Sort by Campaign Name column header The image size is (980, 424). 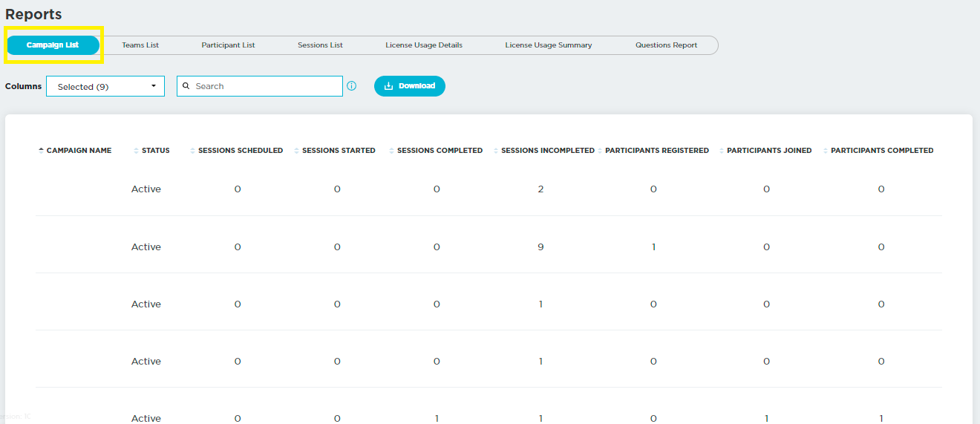click(x=79, y=151)
